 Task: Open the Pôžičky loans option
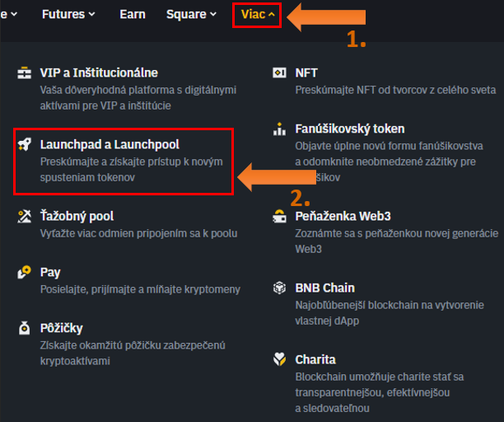62,328
